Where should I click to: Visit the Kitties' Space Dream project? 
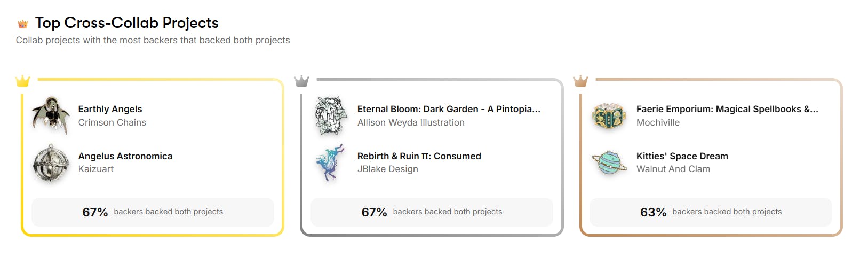pos(682,156)
